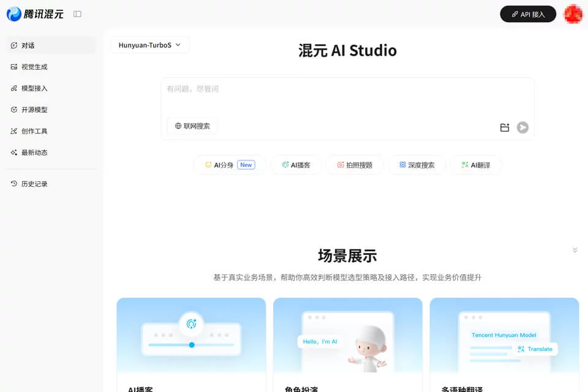Click the 腾讯混元 logo icon
This screenshot has width=588, height=392.
14,14
